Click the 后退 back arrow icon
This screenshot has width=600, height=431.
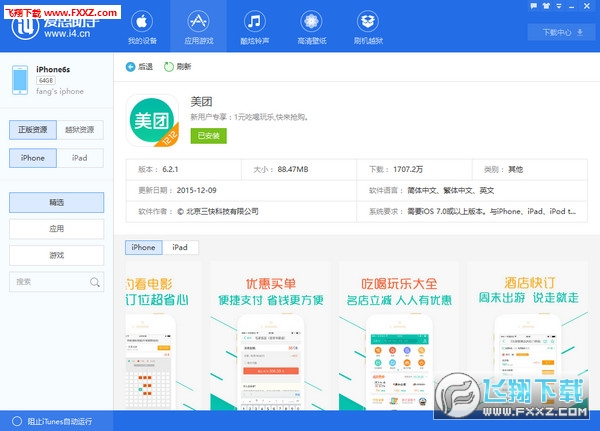coord(131,66)
